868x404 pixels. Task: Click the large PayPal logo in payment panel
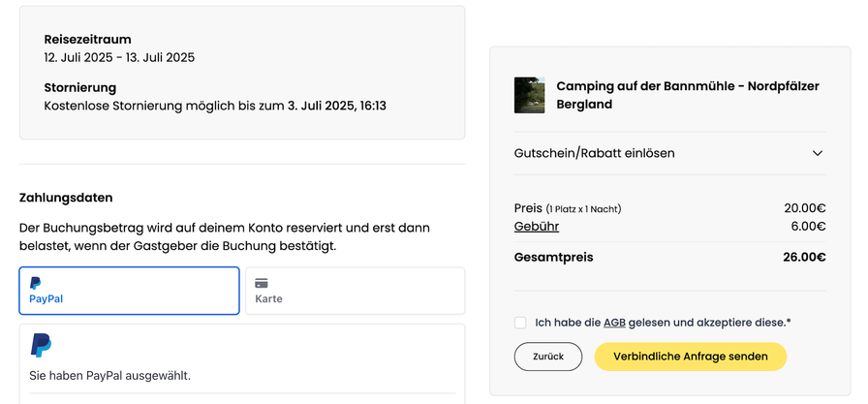point(41,345)
